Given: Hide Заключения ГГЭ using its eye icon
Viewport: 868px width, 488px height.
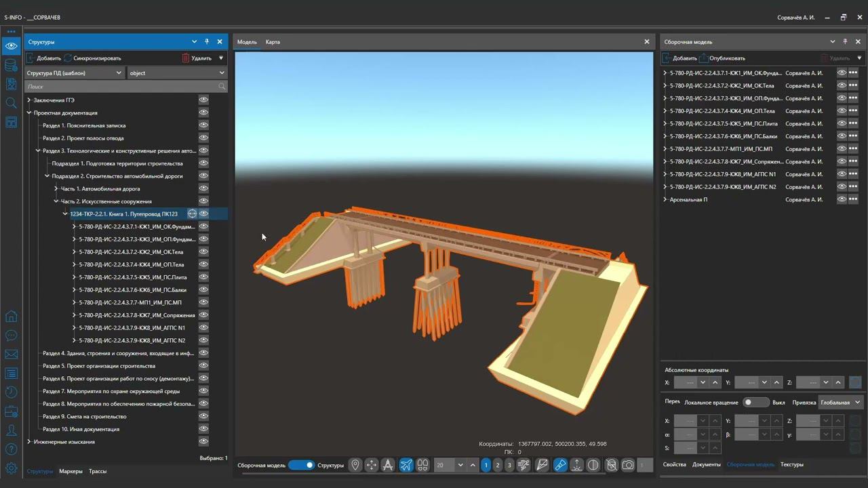Looking at the screenshot, I should [x=203, y=100].
